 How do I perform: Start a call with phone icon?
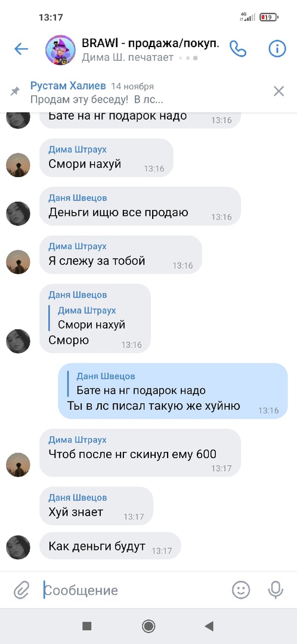coord(237,49)
